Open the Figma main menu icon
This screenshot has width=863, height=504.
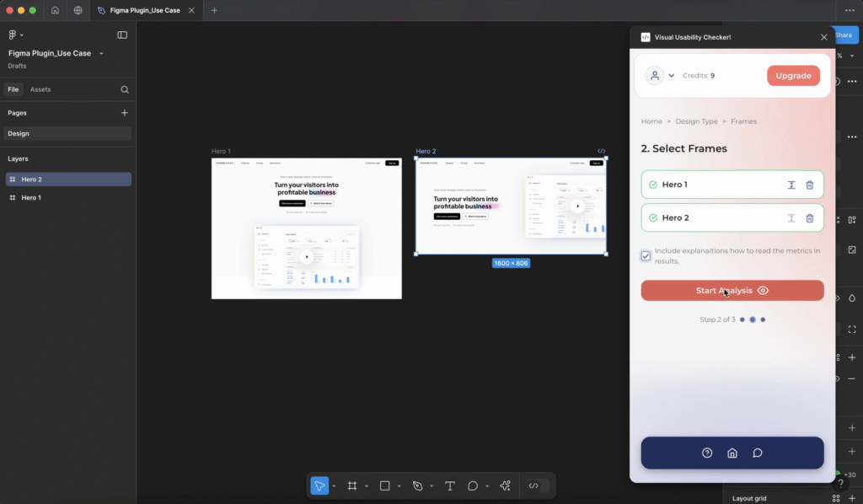[13, 35]
